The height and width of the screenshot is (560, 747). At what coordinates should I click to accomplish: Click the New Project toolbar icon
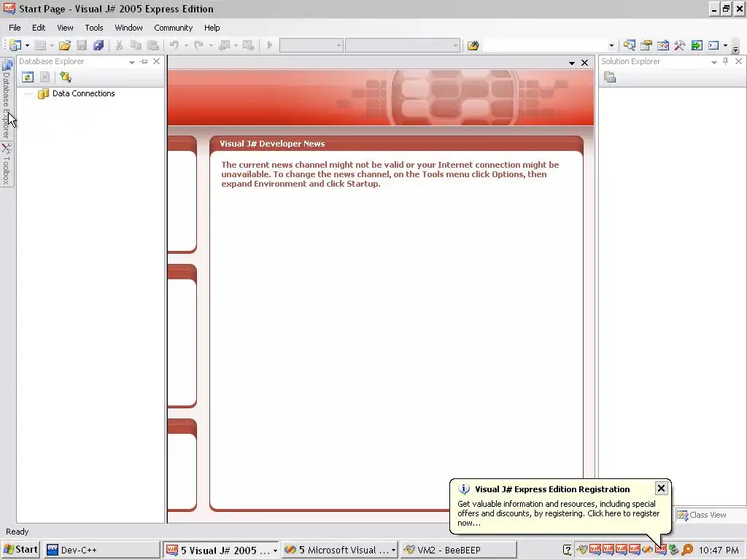[x=15, y=45]
